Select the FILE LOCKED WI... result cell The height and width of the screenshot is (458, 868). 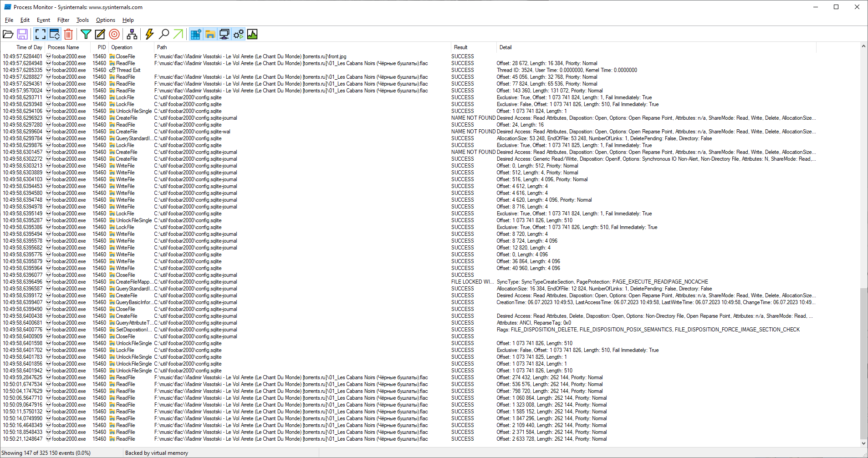pyautogui.click(x=473, y=282)
